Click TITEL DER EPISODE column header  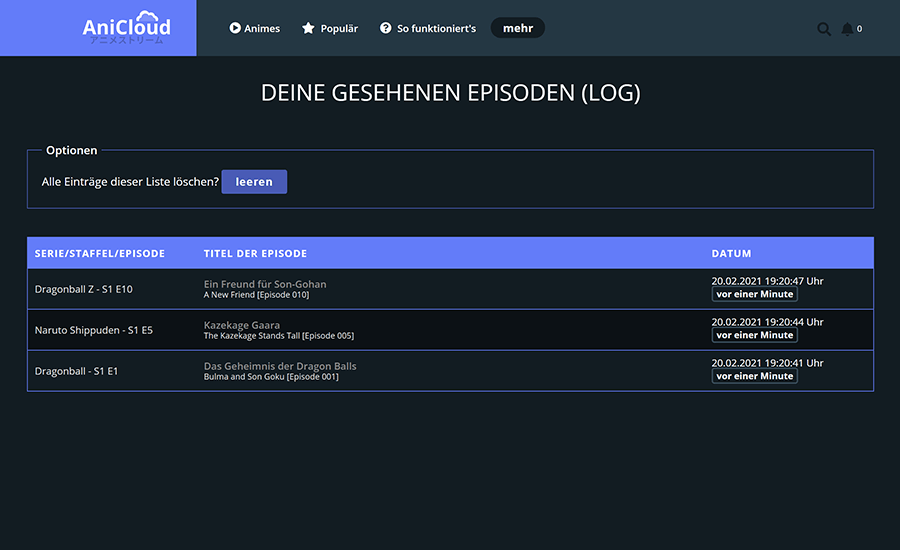click(x=255, y=253)
